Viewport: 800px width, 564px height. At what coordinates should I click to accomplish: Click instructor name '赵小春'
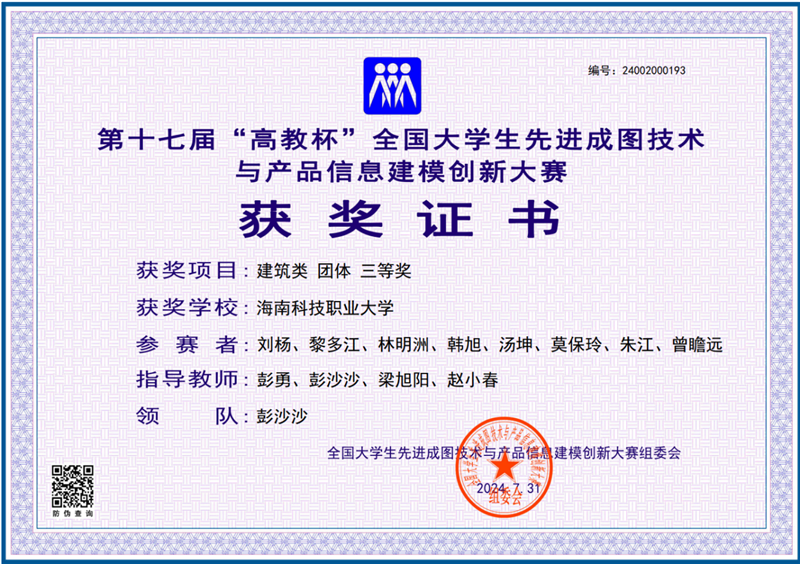pyautogui.click(x=472, y=380)
